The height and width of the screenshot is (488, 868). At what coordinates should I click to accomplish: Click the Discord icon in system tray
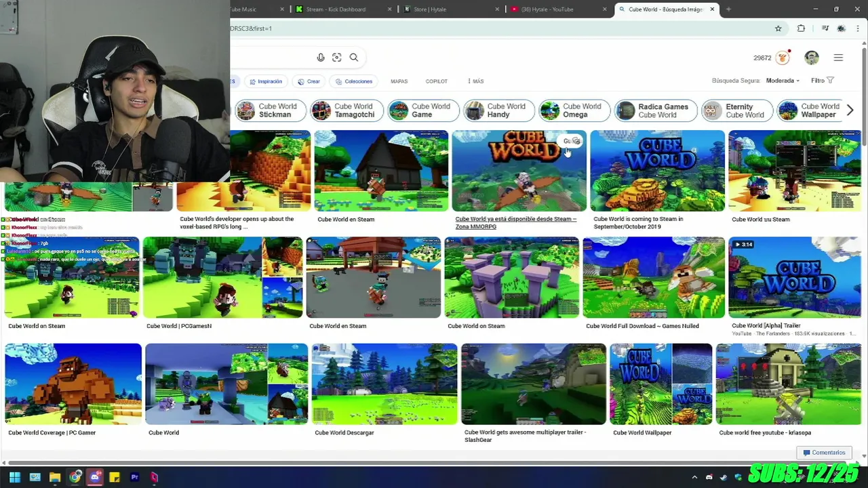tap(709, 477)
